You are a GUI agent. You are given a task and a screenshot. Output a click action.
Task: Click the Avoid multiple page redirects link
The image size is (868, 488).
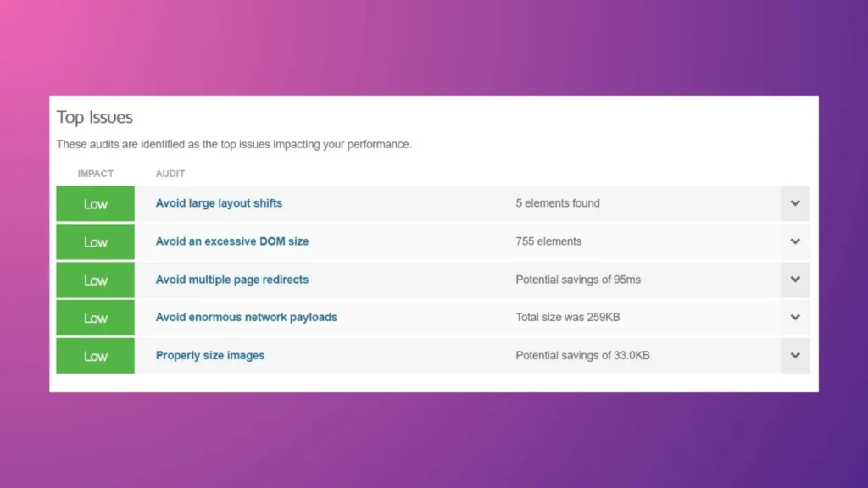[231, 280]
